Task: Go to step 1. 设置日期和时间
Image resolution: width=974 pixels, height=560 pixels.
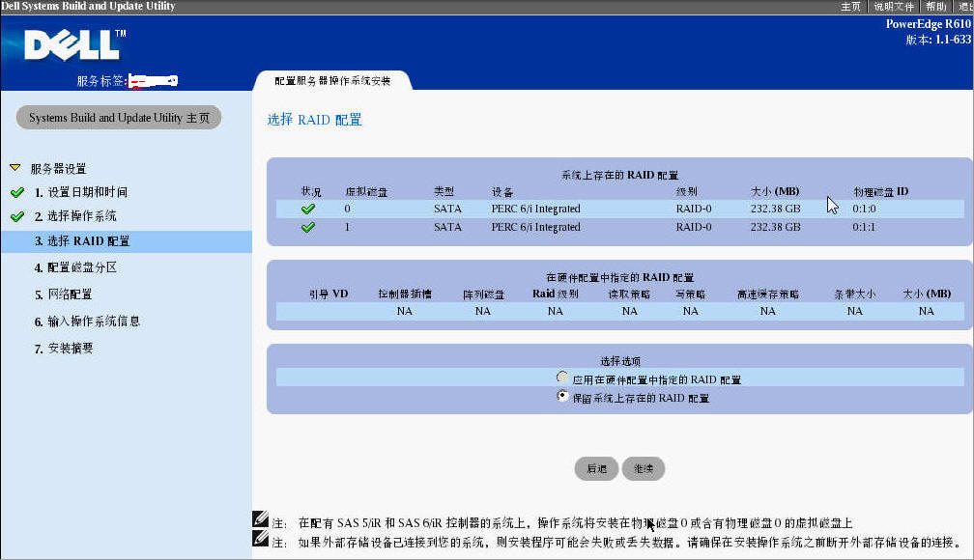Action: click(81, 192)
